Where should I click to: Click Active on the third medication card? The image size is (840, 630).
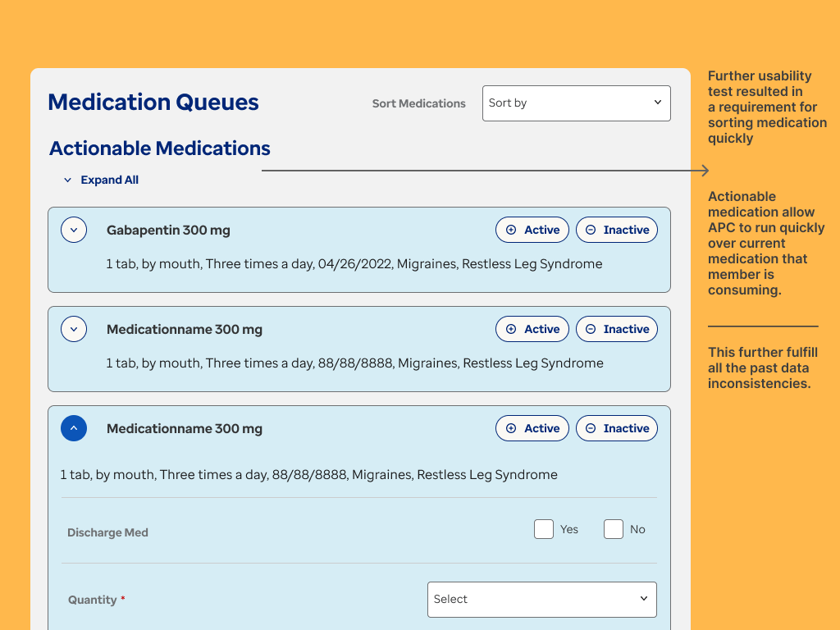(532, 428)
